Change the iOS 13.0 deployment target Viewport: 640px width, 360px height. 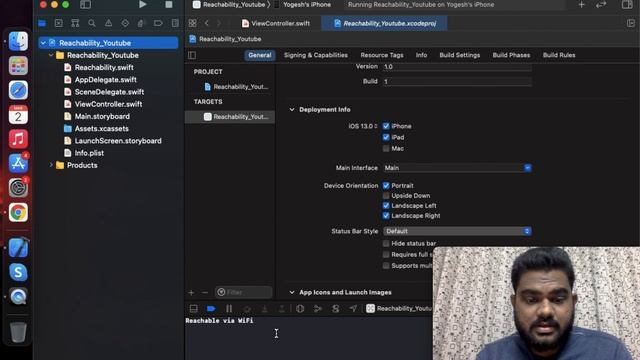[x=363, y=126]
